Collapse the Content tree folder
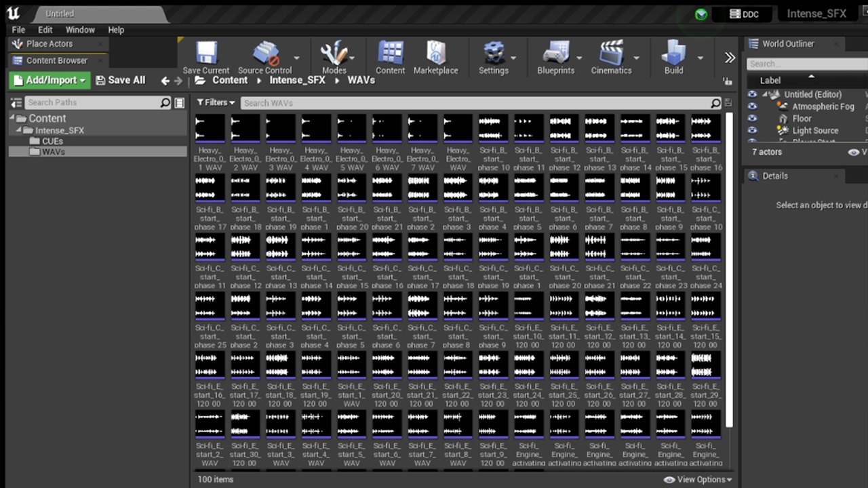Viewport: 868px width, 488px height. [x=12, y=118]
